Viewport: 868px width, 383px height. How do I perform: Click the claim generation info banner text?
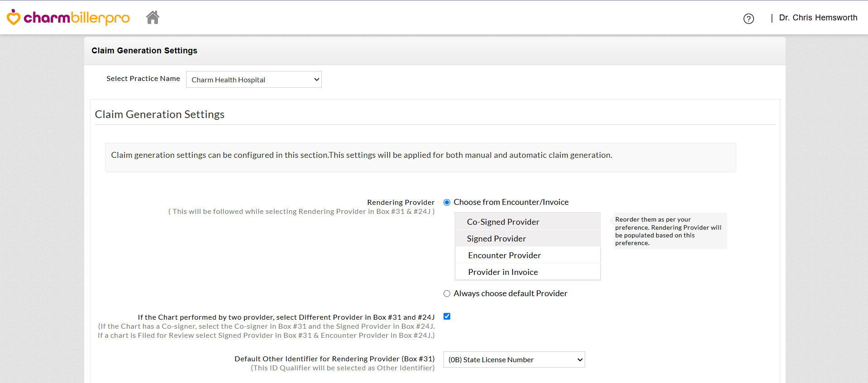(x=362, y=155)
